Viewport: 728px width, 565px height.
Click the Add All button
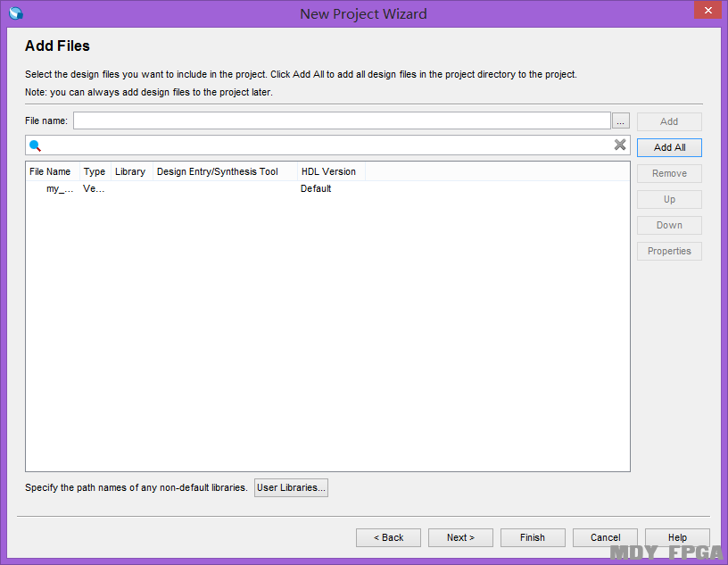[x=669, y=148]
